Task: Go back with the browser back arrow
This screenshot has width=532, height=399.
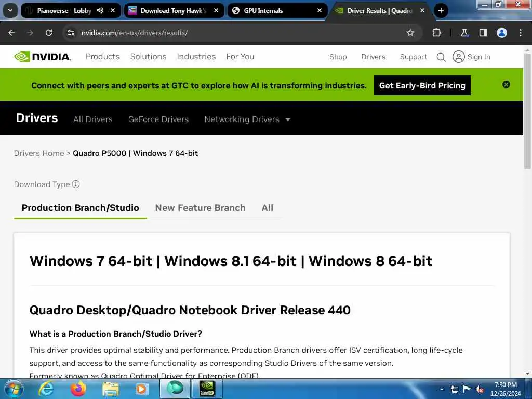Action: click(x=11, y=33)
